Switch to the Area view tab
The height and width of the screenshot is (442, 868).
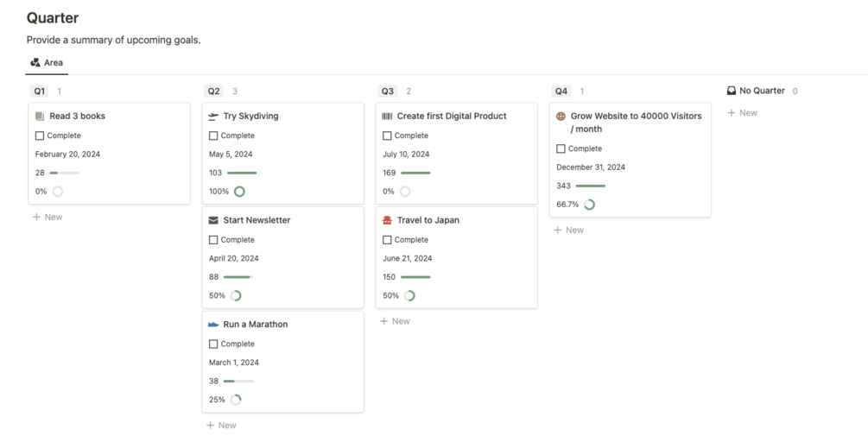click(x=47, y=63)
